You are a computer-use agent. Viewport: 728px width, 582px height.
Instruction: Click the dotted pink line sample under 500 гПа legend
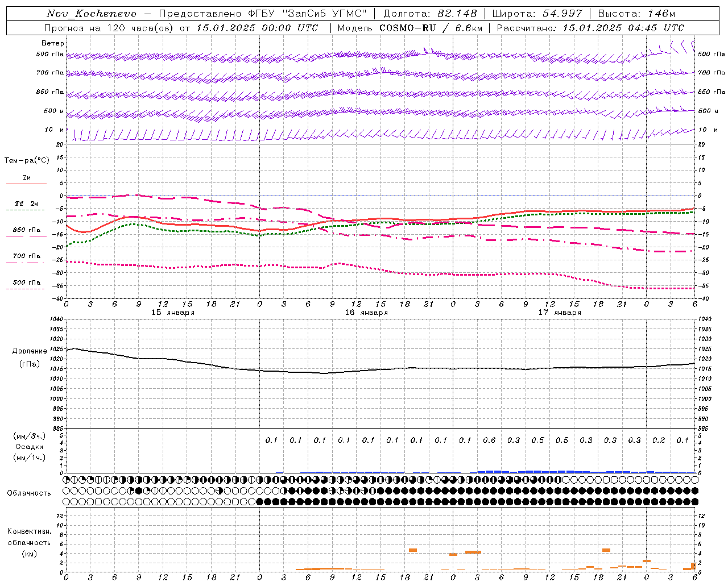pos(25,289)
